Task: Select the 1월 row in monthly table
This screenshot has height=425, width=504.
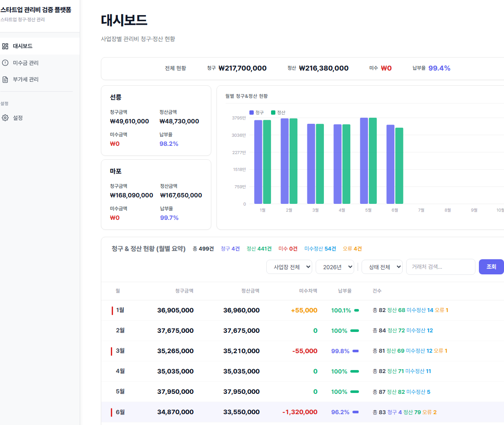Action: coord(303,310)
